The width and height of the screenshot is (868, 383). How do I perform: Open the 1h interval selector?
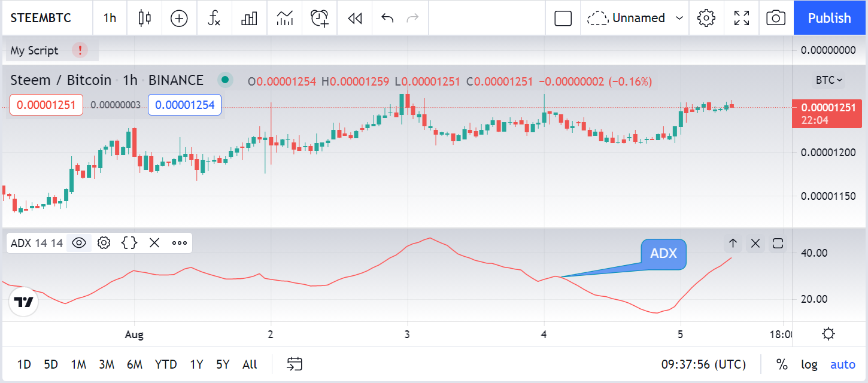click(110, 18)
